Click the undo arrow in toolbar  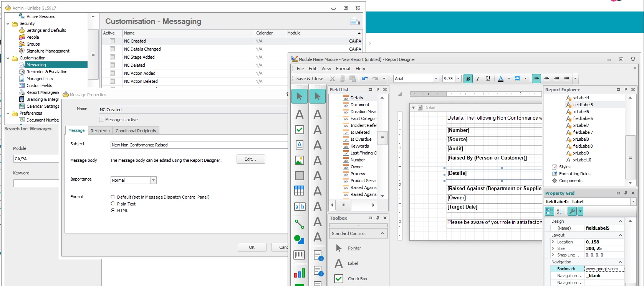tap(365, 79)
